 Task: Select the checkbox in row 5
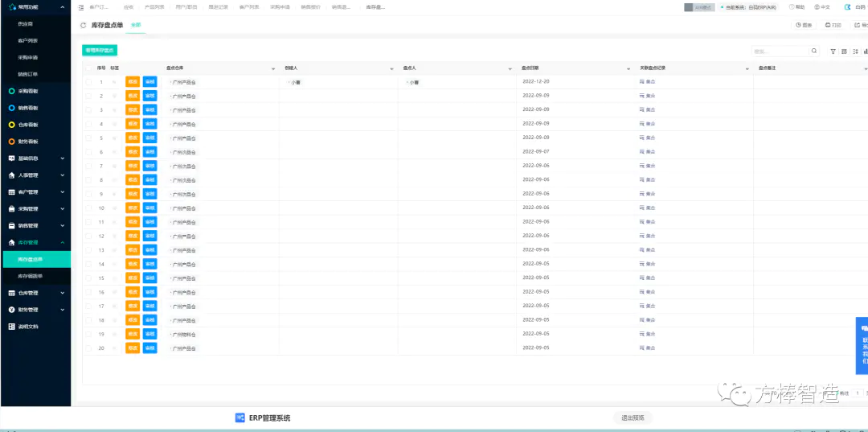pos(88,138)
